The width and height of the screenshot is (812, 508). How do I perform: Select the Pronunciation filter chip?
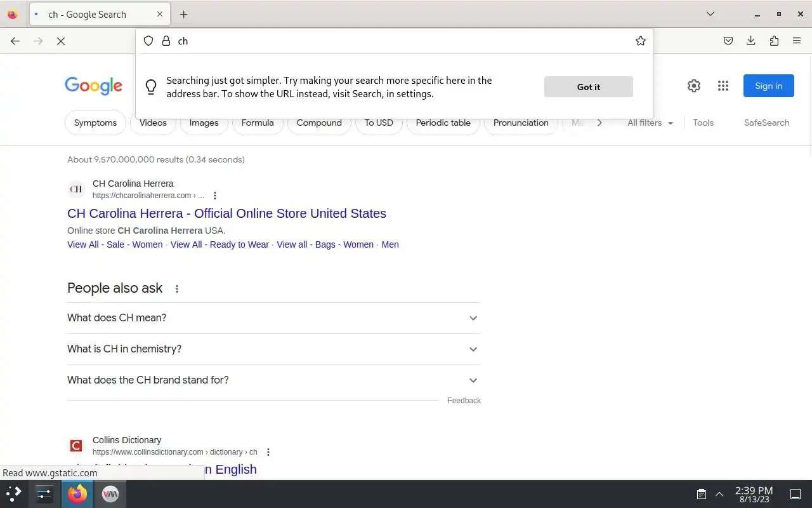pos(521,123)
